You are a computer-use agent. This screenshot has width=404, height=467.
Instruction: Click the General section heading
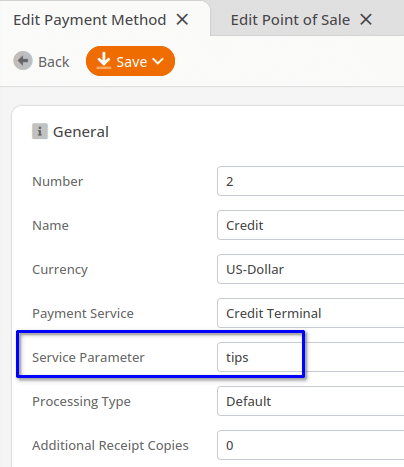pyautogui.click(x=81, y=132)
